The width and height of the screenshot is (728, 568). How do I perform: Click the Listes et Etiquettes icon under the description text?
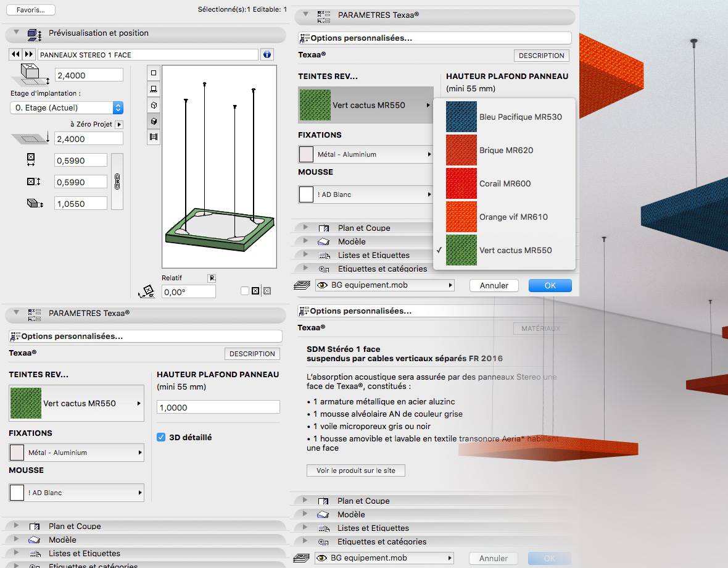[324, 528]
